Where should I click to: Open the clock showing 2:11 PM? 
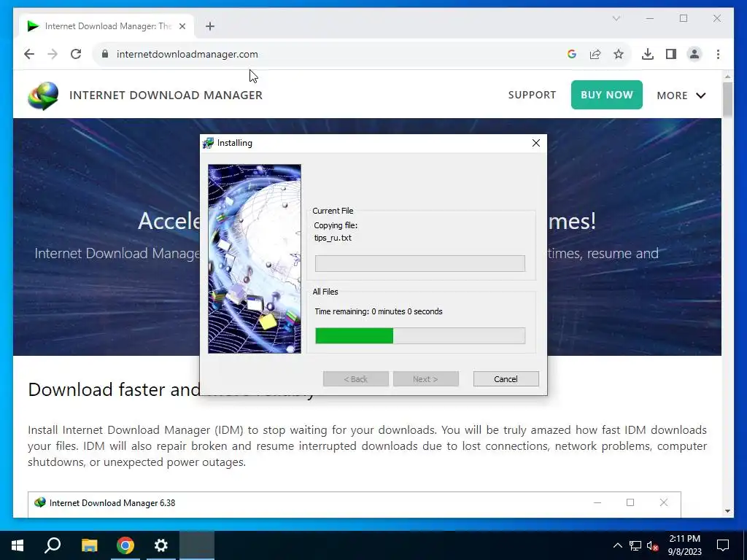click(x=684, y=545)
